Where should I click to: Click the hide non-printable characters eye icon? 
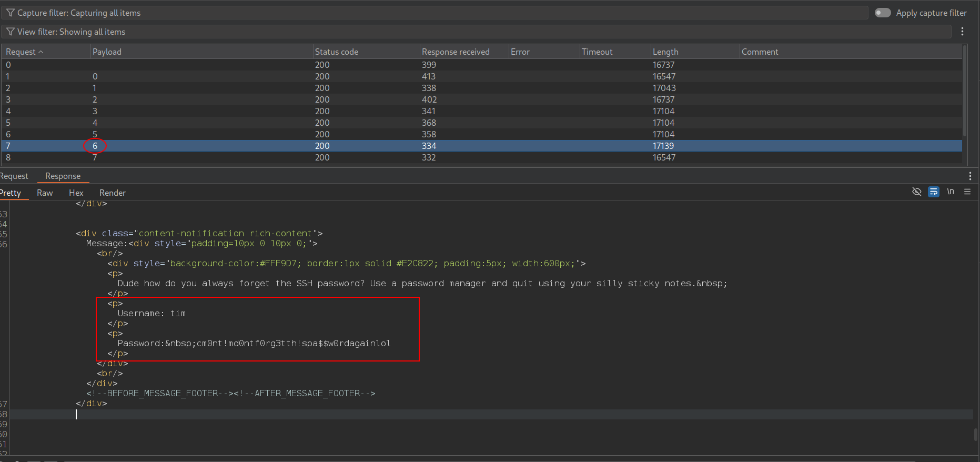pyautogui.click(x=916, y=192)
